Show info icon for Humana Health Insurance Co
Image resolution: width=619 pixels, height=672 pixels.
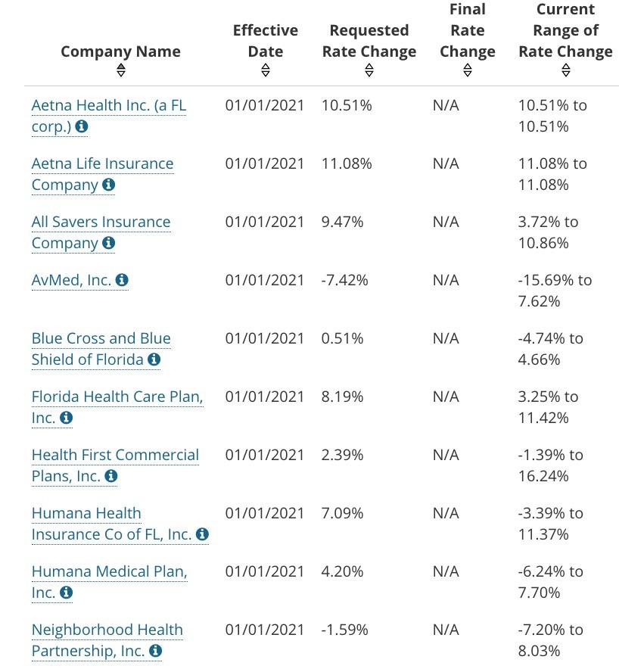tap(202, 535)
